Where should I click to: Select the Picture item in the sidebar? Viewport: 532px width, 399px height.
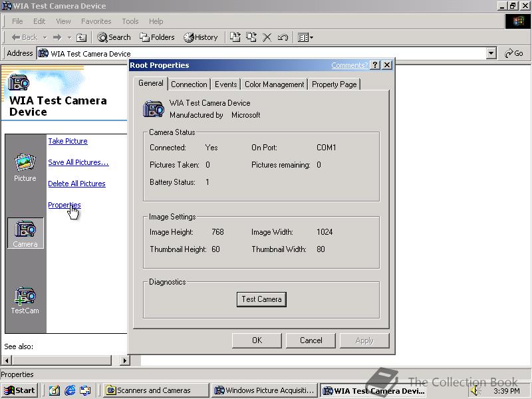click(25, 162)
